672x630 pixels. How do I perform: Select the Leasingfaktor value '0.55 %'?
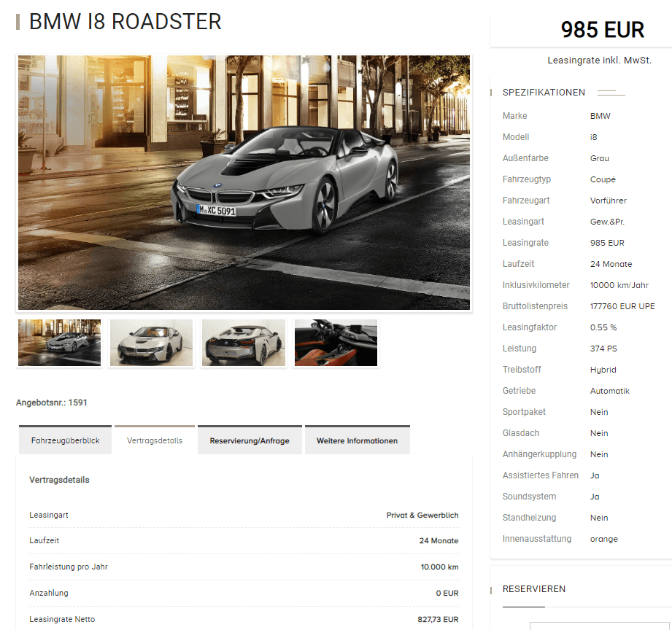[603, 327]
